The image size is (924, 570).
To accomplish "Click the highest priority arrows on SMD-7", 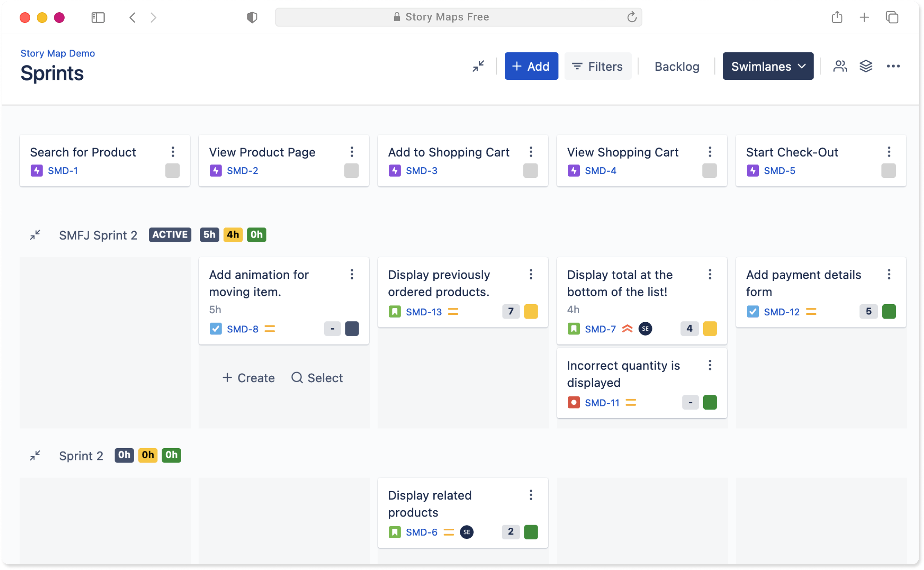I will click(627, 329).
